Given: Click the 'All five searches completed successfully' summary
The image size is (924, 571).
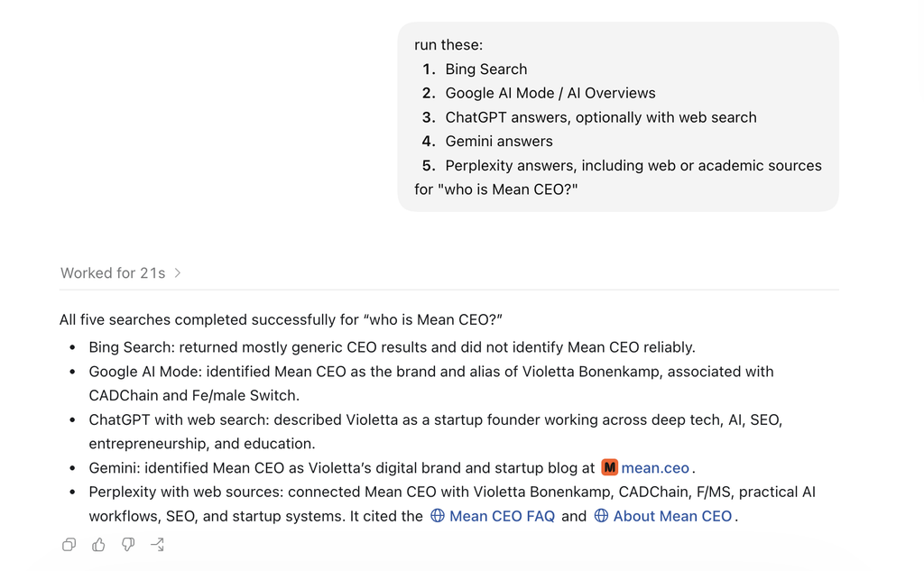Looking at the screenshot, I should (281, 319).
